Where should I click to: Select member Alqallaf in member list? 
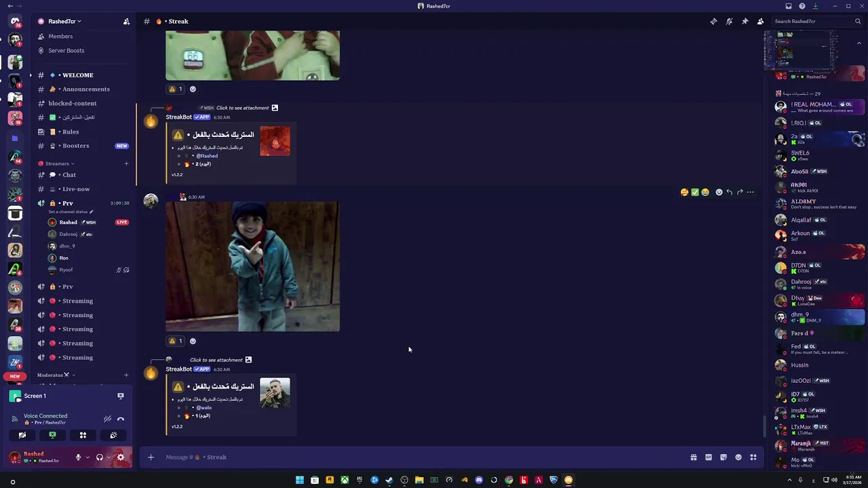click(819, 220)
